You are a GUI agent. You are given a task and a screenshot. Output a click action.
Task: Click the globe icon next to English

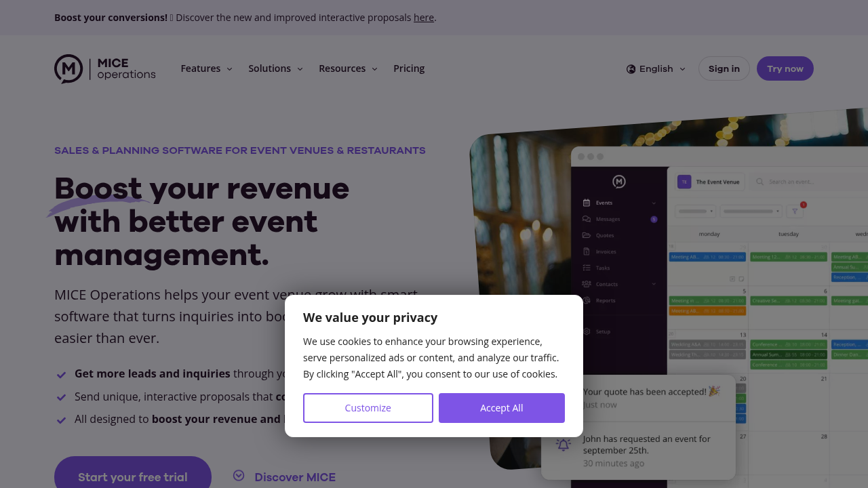click(x=631, y=68)
